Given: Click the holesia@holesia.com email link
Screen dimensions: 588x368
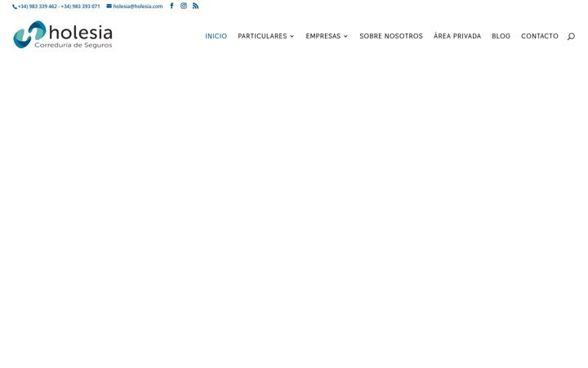Looking at the screenshot, I should click(135, 7).
